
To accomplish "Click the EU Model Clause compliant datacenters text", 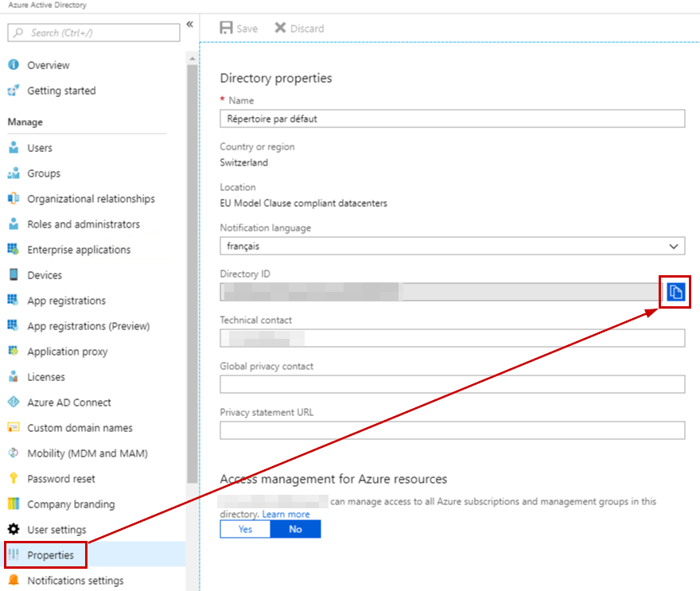I will tap(304, 203).
